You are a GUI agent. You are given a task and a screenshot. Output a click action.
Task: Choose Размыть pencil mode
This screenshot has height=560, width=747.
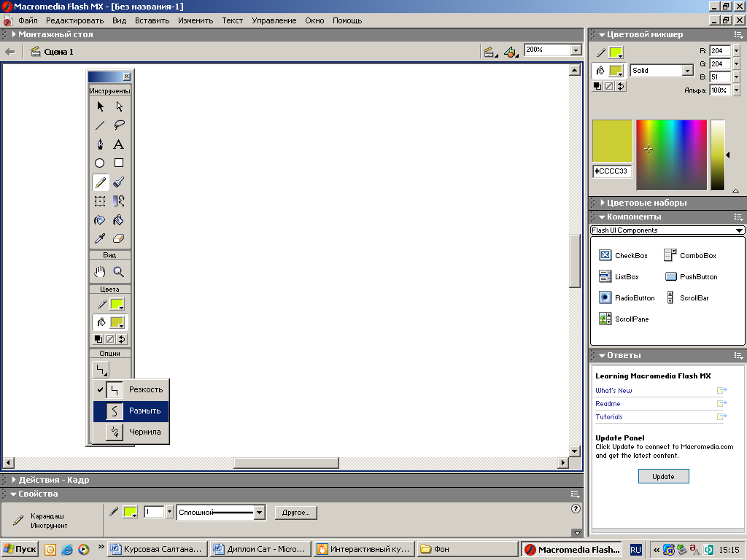131,411
